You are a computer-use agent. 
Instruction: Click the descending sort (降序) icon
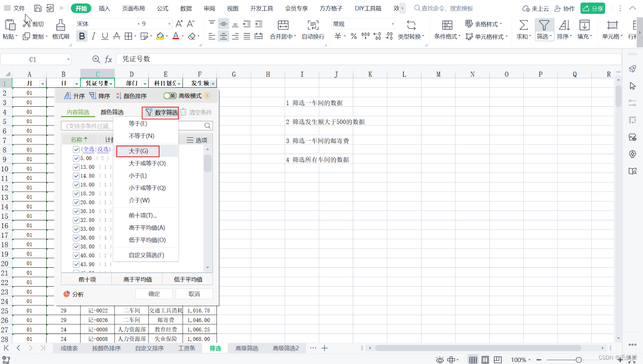(x=93, y=96)
